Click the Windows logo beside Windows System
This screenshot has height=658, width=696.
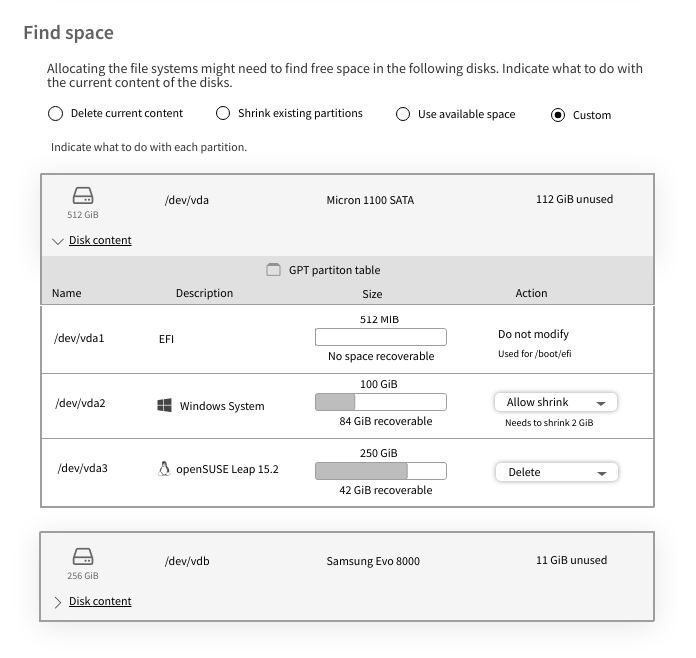(x=164, y=405)
